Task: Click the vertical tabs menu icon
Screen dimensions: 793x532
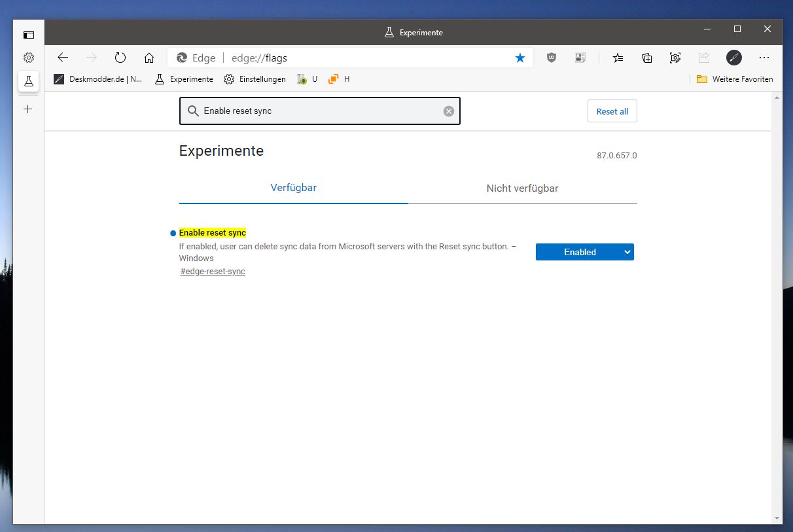Action: click(29, 35)
